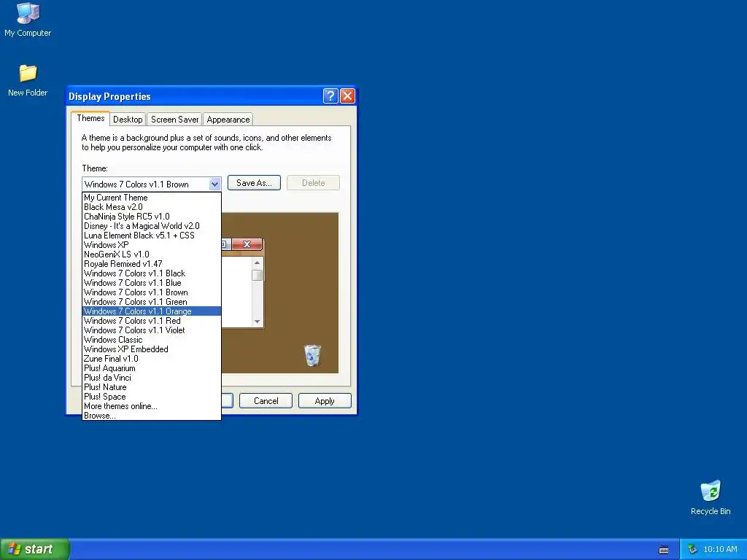Image resolution: width=747 pixels, height=560 pixels.
Task: Close the Display Properties dialog
Action: click(x=348, y=96)
